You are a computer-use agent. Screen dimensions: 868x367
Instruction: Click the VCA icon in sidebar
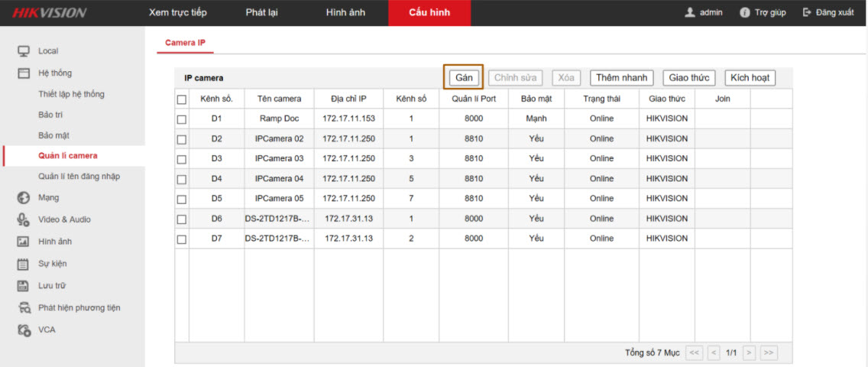tap(24, 330)
